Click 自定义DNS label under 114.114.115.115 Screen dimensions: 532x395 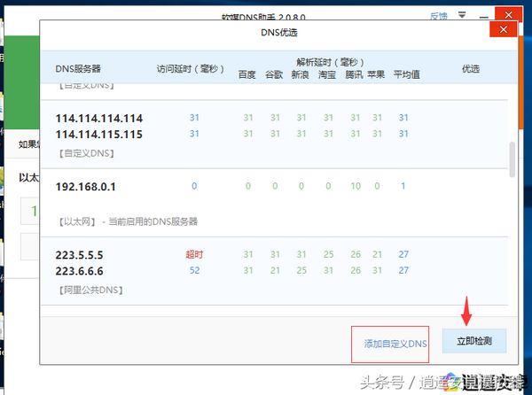[87, 153]
